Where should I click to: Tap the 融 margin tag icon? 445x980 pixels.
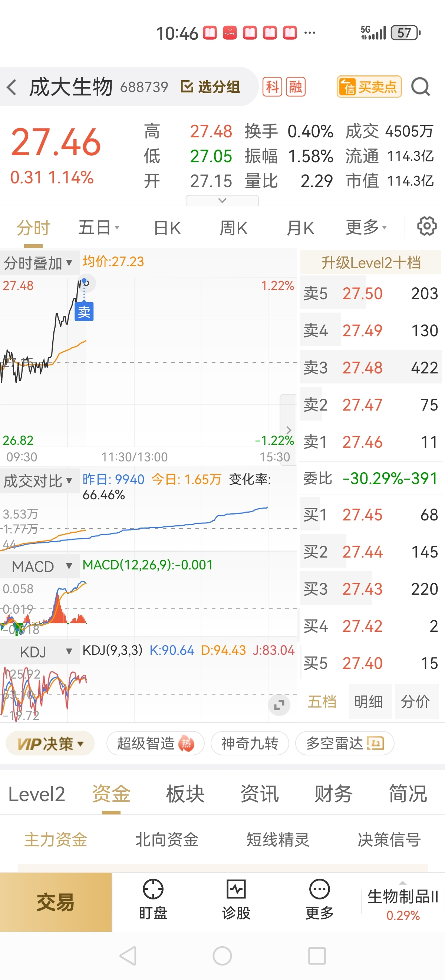[296, 87]
